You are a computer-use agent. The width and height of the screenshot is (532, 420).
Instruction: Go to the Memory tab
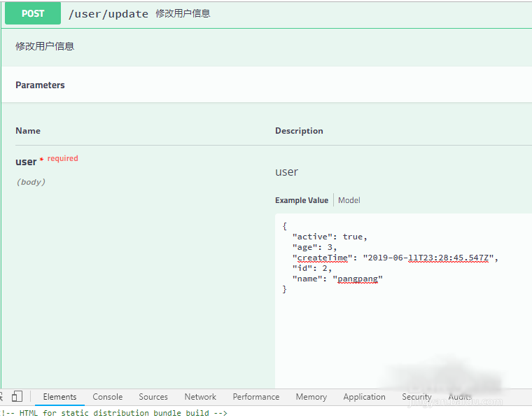pyautogui.click(x=311, y=397)
